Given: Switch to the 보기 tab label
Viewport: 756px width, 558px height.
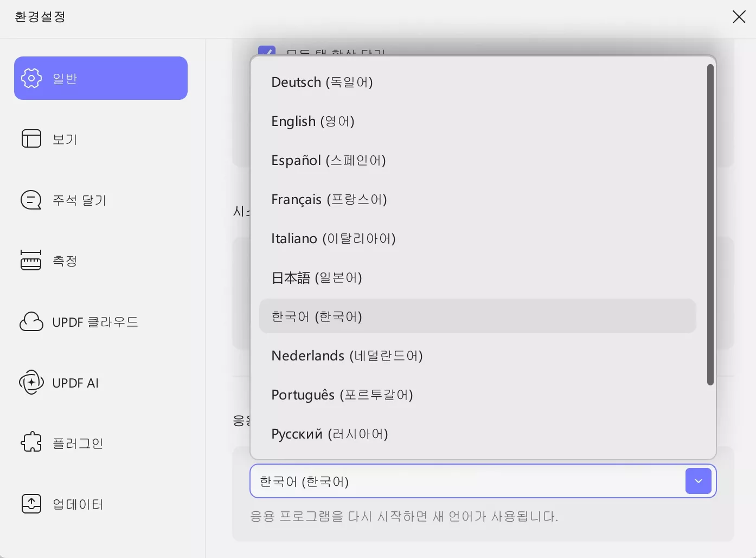Looking at the screenshot, I should pos(65,139).
